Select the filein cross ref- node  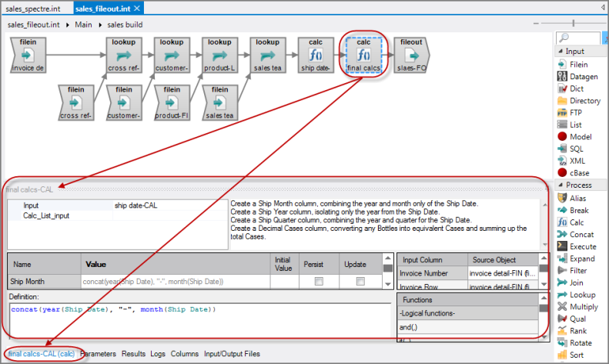pos(75,103)
